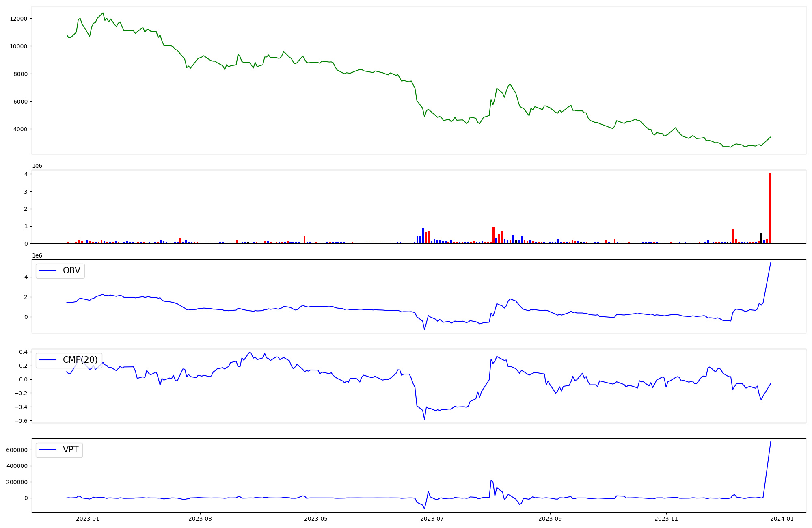Click the 4000 price axis tick label
The height and width of the screenshot is (528, 812).
[20, 129]
